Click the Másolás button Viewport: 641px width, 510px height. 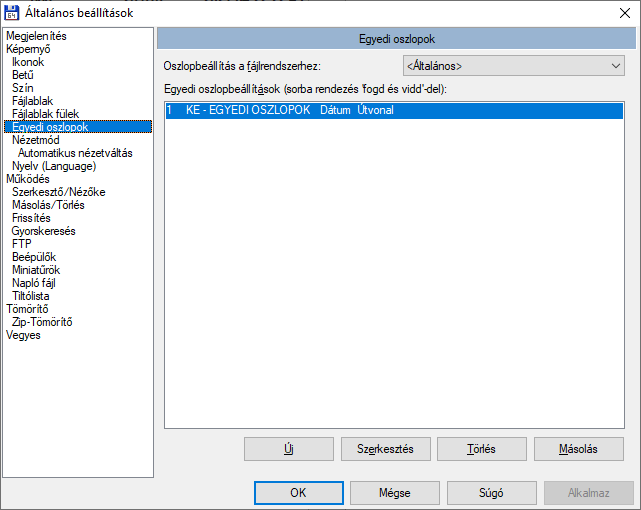(578, 449)
